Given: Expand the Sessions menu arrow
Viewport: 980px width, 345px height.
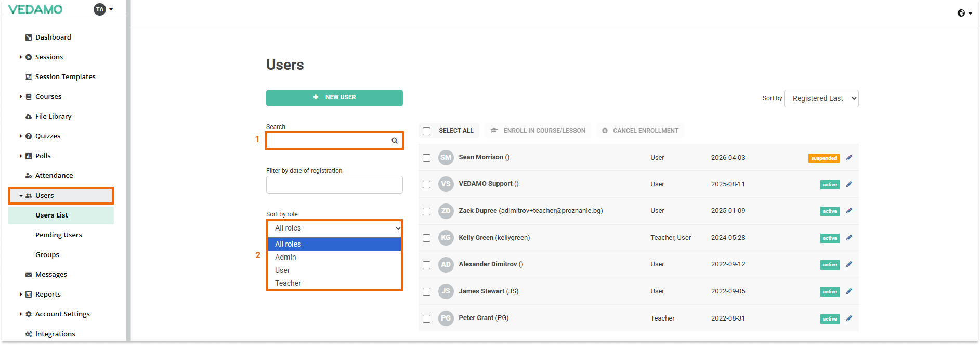Looking at the screenshot, I should (x=21, y=57).
